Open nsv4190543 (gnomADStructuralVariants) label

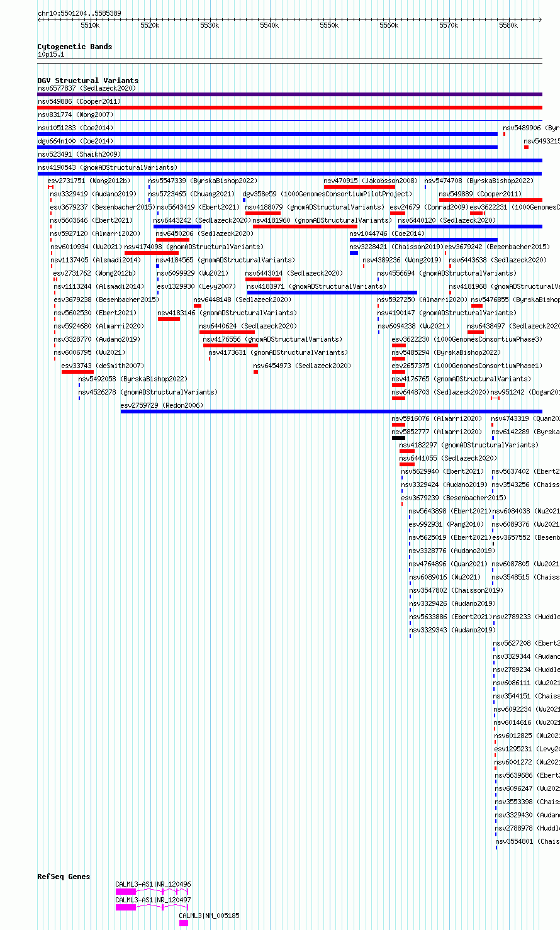tap(108, 167)
